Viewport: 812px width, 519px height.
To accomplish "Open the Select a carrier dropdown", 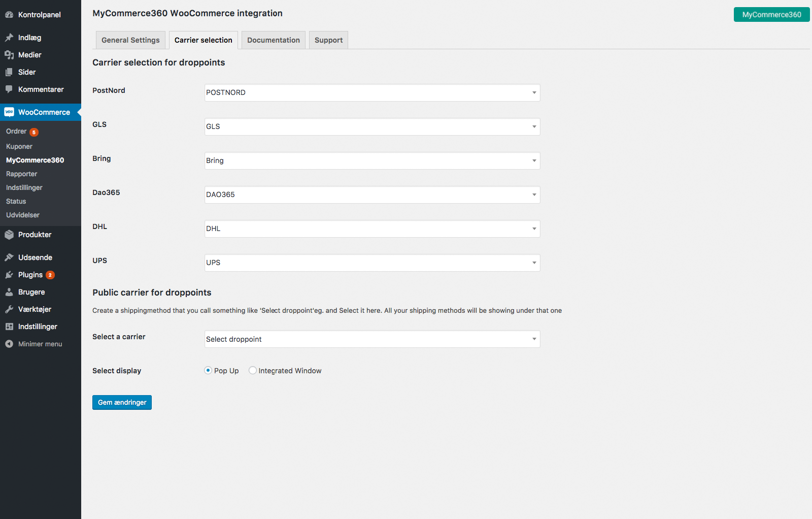I will (372, 339).
